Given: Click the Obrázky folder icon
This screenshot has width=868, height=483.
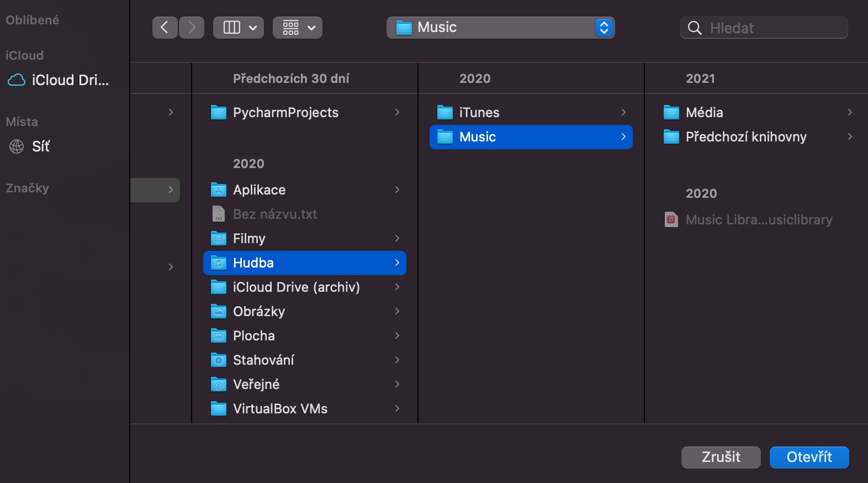Looking at the screenshot, I should (x=219, y=312).
